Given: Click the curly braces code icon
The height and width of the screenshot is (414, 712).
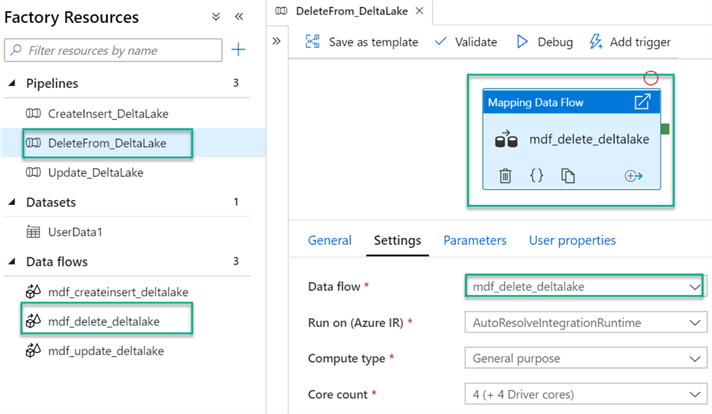Looking at the screenshot, I should 536,176.
